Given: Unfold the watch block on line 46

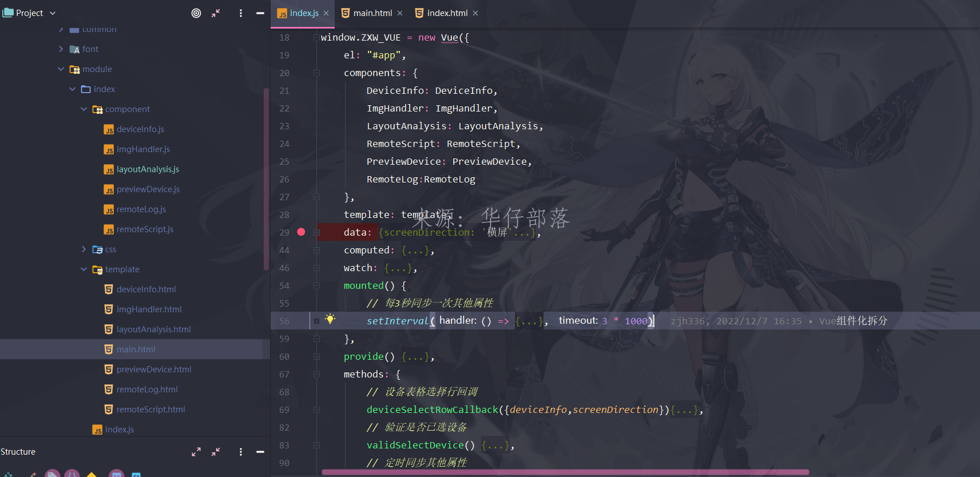Looking at the screenshot, I should 316,268.
